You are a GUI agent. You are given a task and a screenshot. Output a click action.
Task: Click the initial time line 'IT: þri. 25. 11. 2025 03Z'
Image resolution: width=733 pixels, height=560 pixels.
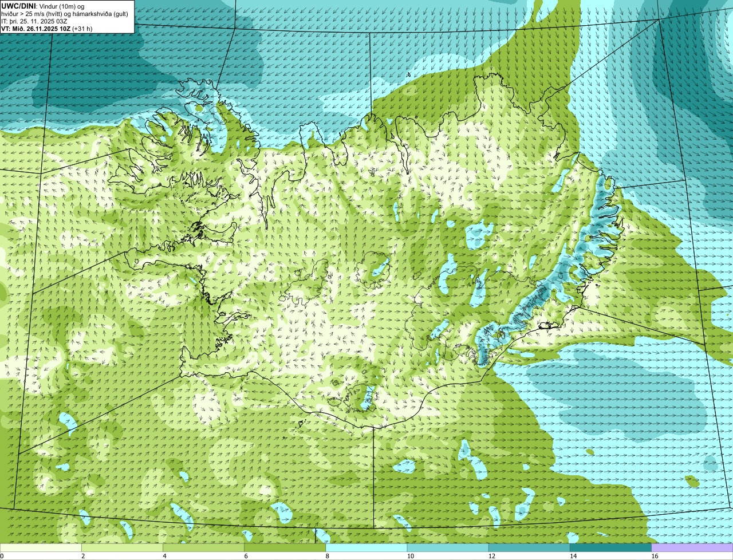pyautogui.click(x=34, y=21)
